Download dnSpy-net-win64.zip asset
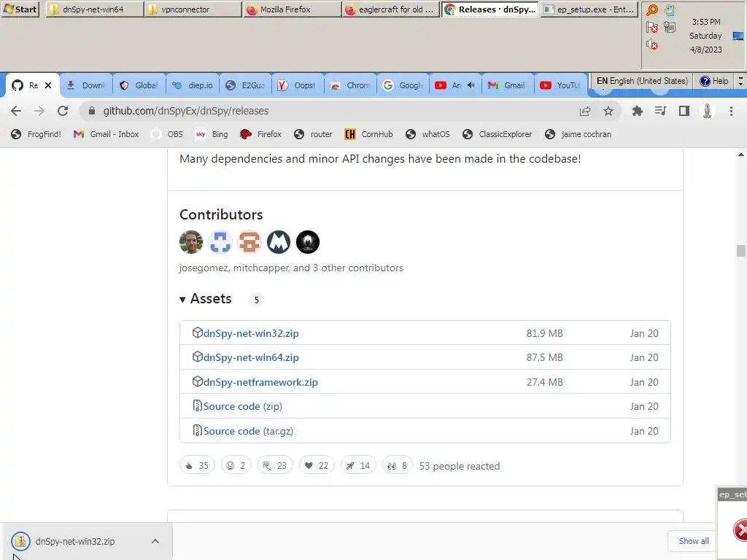The image size is (747, 560). pyautogui.click(x=251, y=357)
